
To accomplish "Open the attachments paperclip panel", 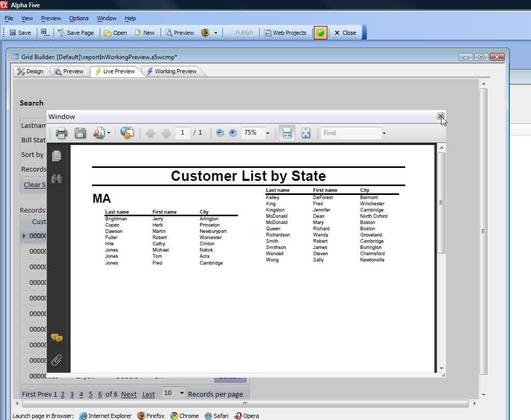I will [57, 360].
